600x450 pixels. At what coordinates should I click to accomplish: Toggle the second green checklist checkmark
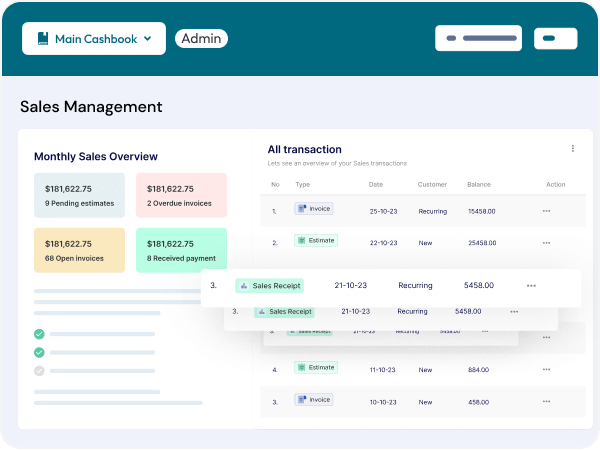pyautogui.click(x=40, y=352)
